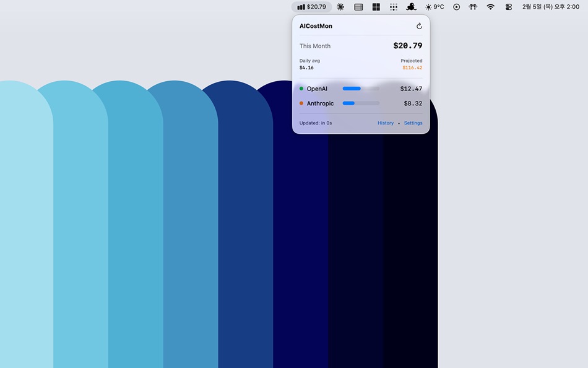Open the seal-shaped menu bar icon
This screenshot has width=588, height=368.
click(x=411, y=7)
